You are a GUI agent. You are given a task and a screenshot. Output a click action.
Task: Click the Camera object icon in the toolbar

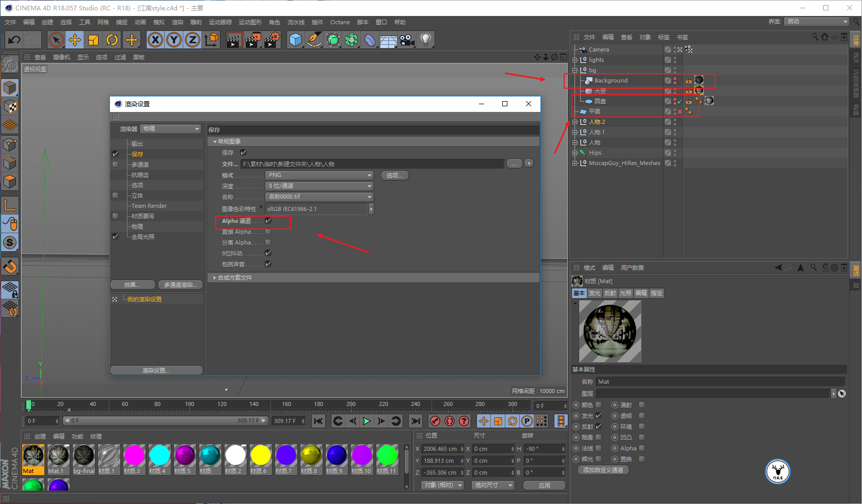tap(407, 40)
